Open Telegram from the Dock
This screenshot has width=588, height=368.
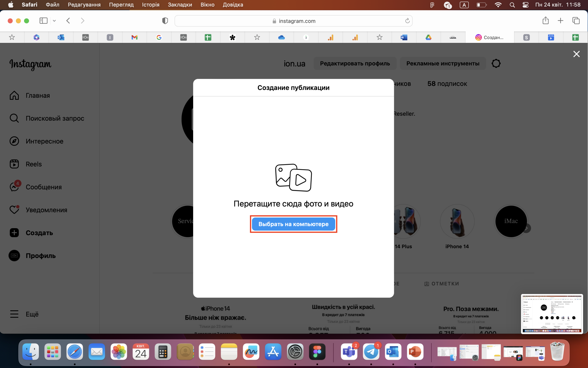(371, 352)
